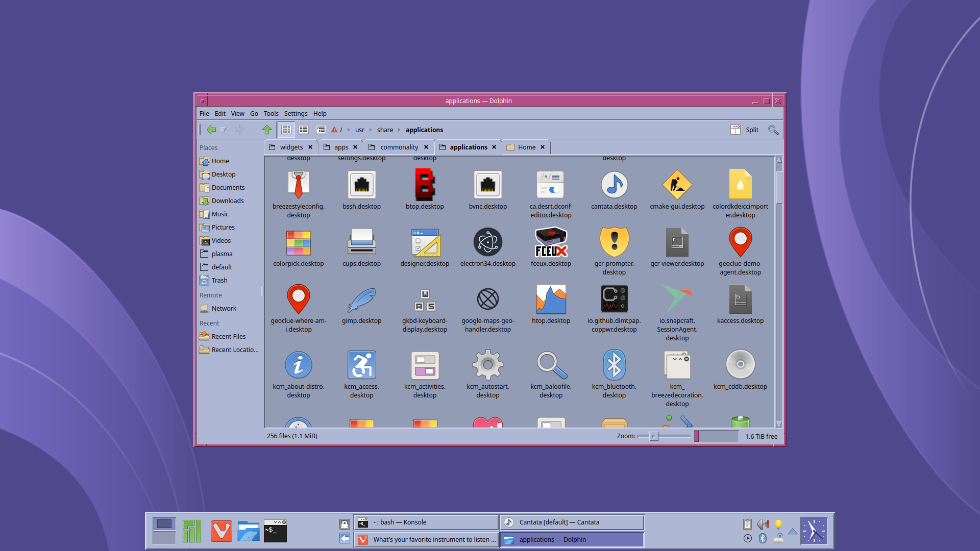This screenshot has height=551, width=980.
Task: Open the breezestyleconfig.desktop file icon
Action: [x=299, y=185]
